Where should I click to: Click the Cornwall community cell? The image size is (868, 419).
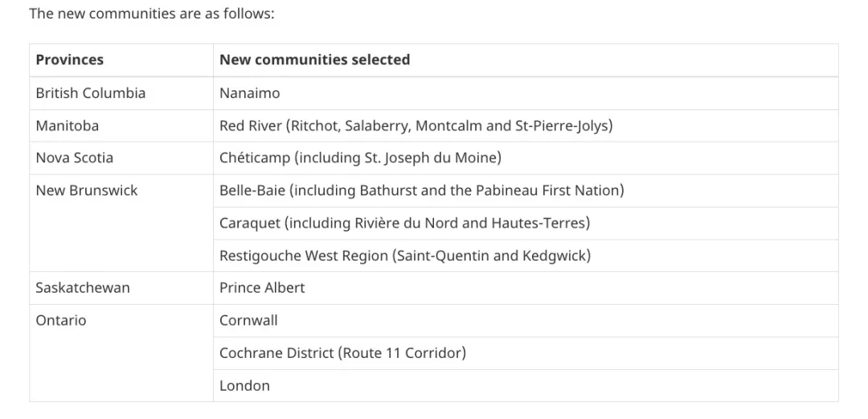click(x=248, y=320)
